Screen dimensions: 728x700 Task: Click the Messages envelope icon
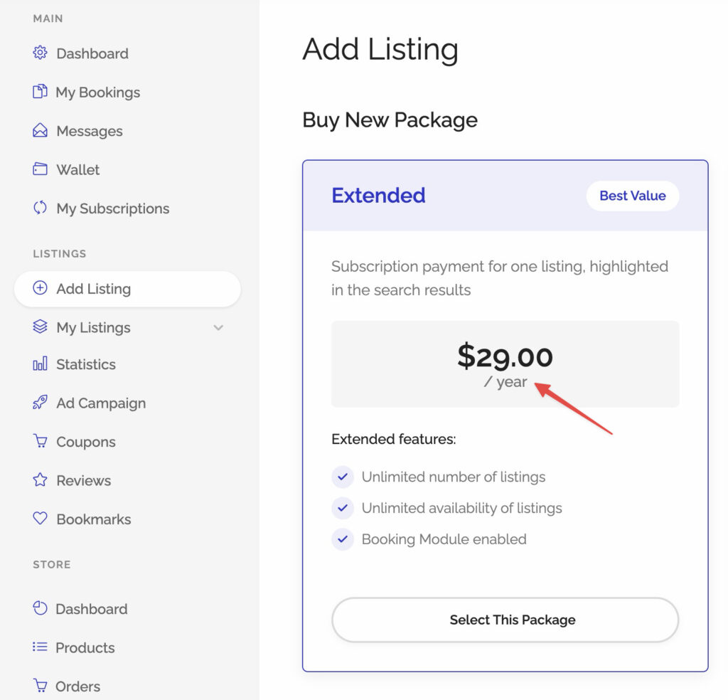pyautogui.click(x=40, y=130)
